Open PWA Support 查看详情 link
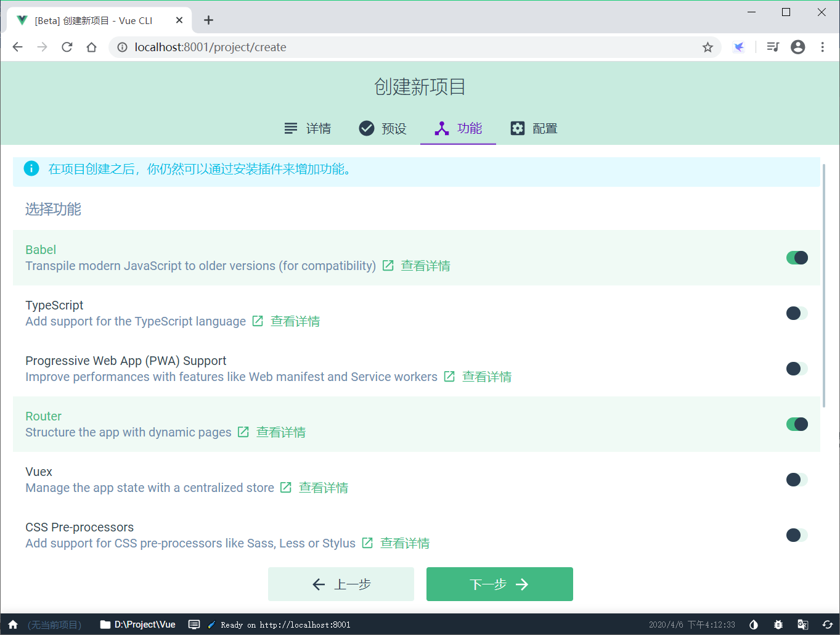Screen dimensions: 840x635 pyautogui.click(x=487, y=377)
